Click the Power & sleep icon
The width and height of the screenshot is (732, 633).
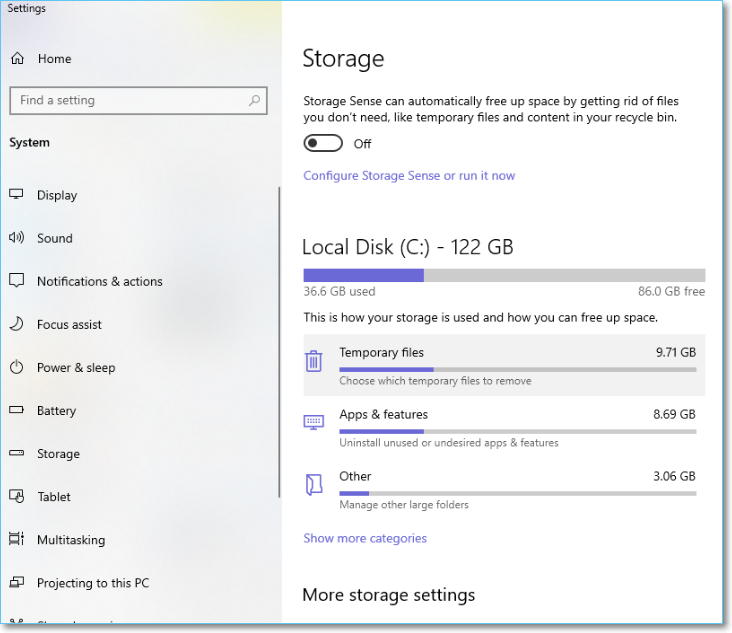point(17,367)
